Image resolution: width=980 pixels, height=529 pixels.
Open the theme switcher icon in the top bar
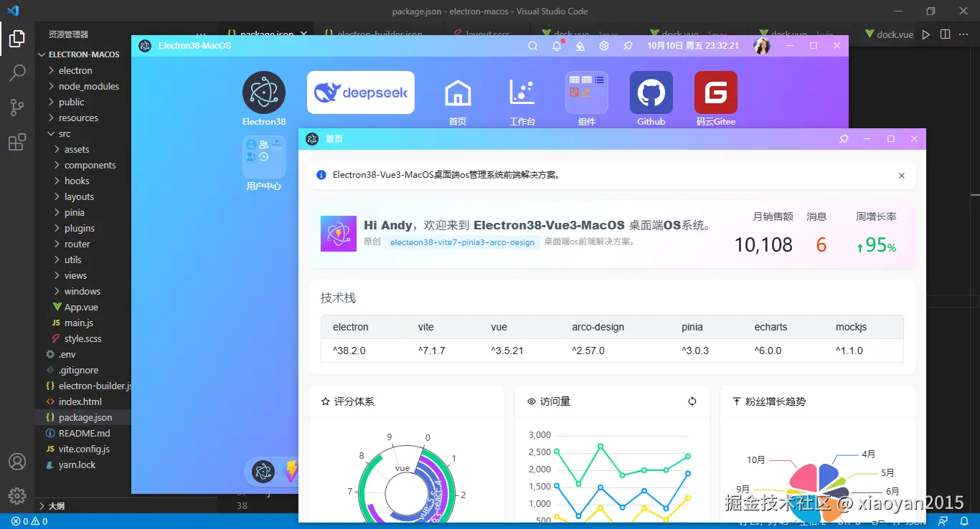(x=579, y=45)
